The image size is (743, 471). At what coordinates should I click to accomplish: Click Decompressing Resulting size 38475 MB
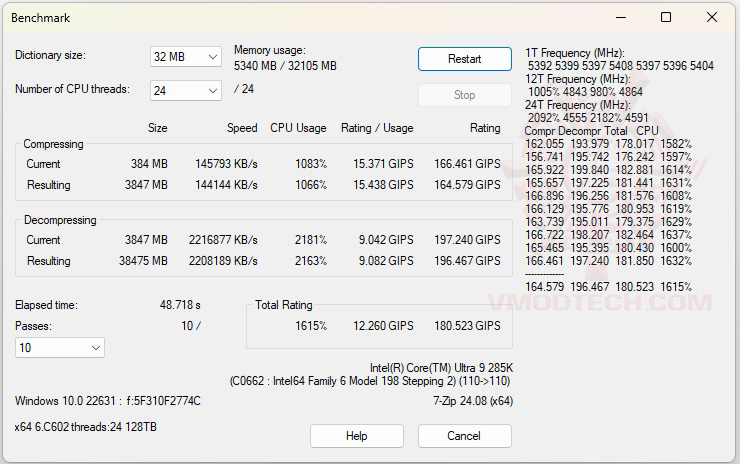tap(143, 261)
